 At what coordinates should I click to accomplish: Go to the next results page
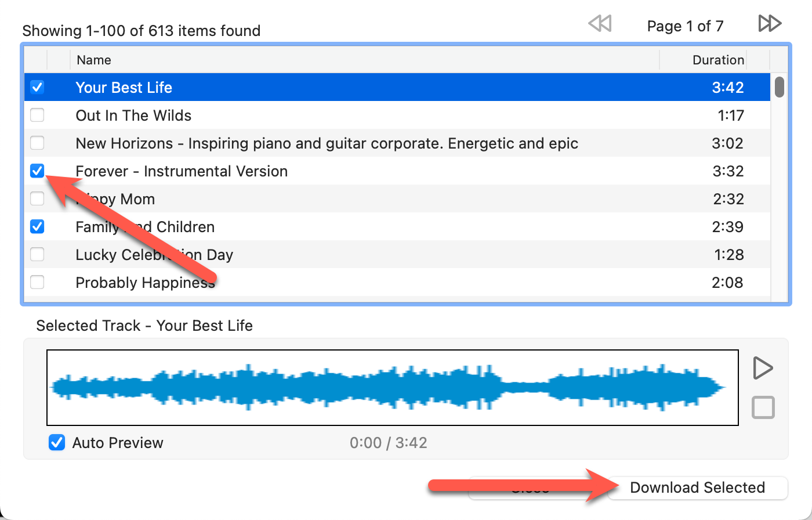click(770, 24)
